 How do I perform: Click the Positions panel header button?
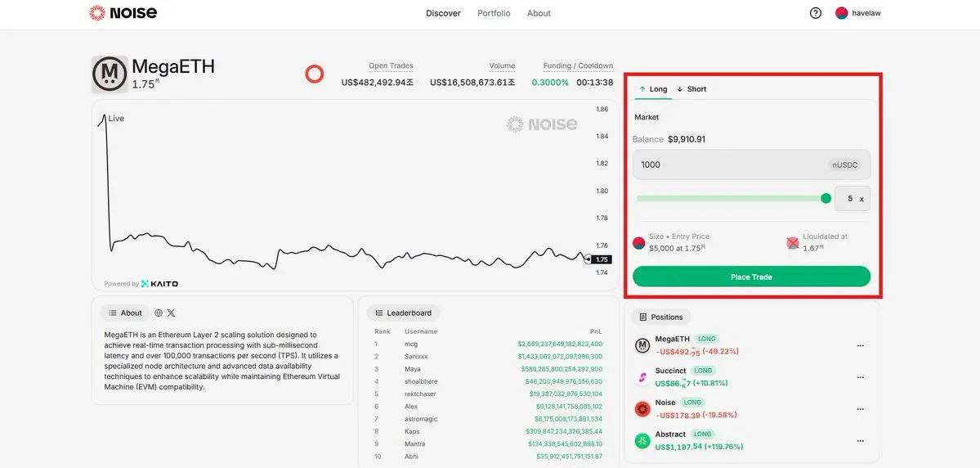tap(660, 317)
